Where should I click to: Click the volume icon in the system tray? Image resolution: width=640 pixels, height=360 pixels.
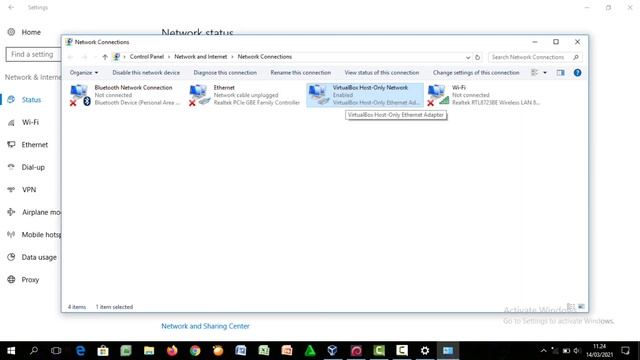tap(577, 351)
